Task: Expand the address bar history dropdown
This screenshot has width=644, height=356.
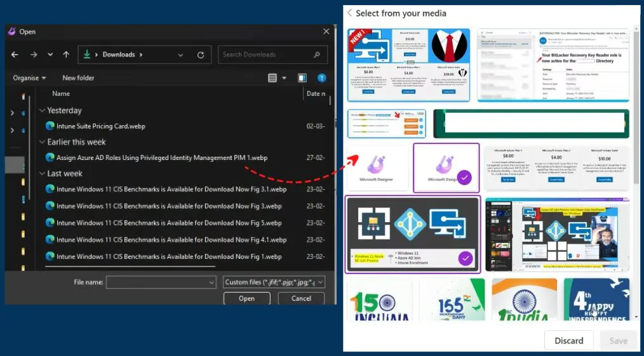Action: pyautogui.click(x=180, y=55)
